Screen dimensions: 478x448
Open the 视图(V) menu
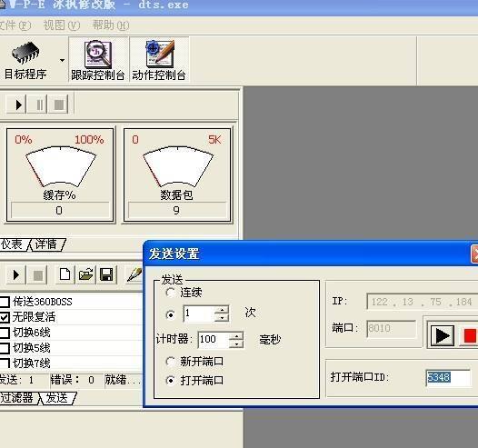tap(62, 25)
